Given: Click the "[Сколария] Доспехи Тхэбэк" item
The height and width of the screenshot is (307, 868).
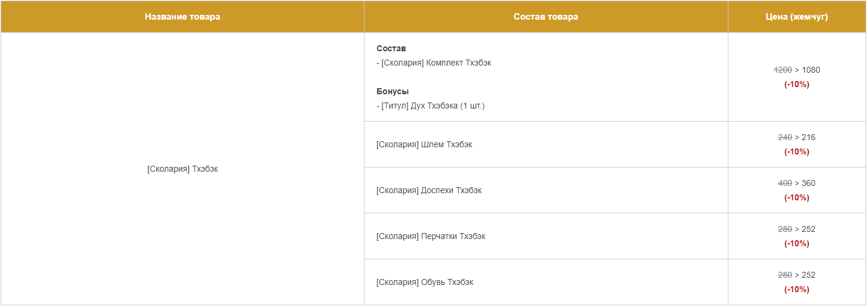Looking at the screenshot, I should coord(429,190).
